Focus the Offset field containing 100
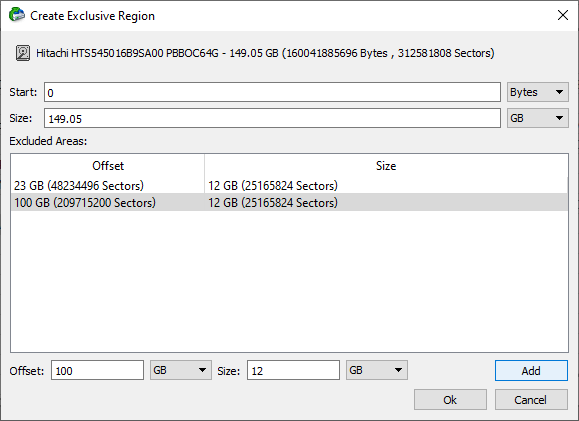Screen dimensions: 579x421 (97, 370)
